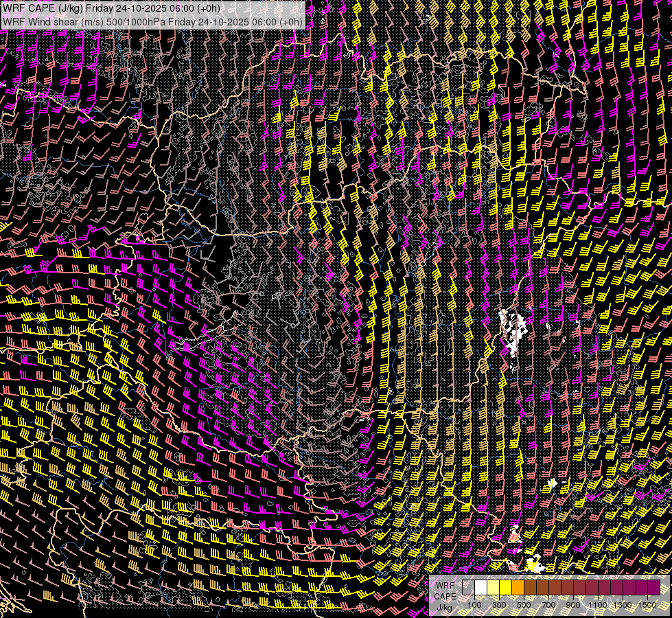Select the bright yellow CAPE legend swatch
The image size is (672, 618).
(506, 587)
